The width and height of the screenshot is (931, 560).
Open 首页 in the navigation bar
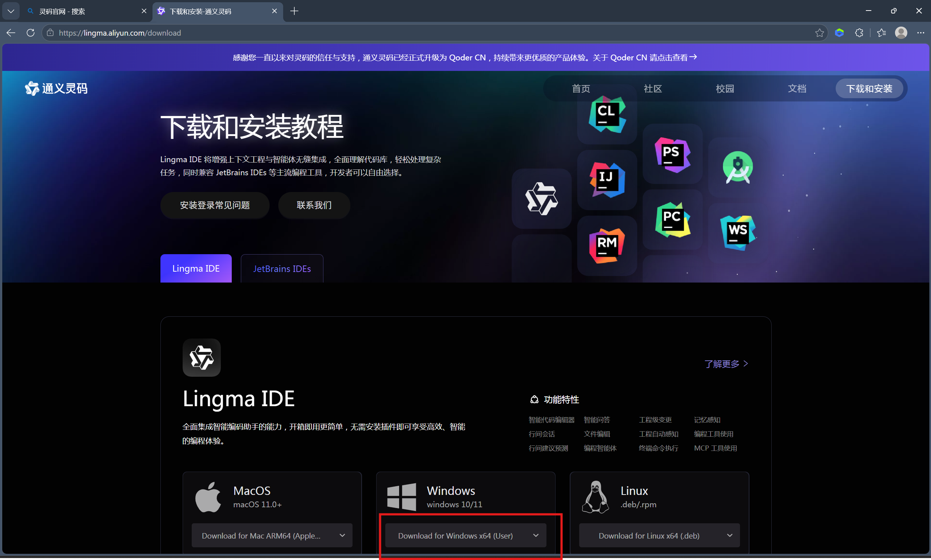tap(581, 89)
